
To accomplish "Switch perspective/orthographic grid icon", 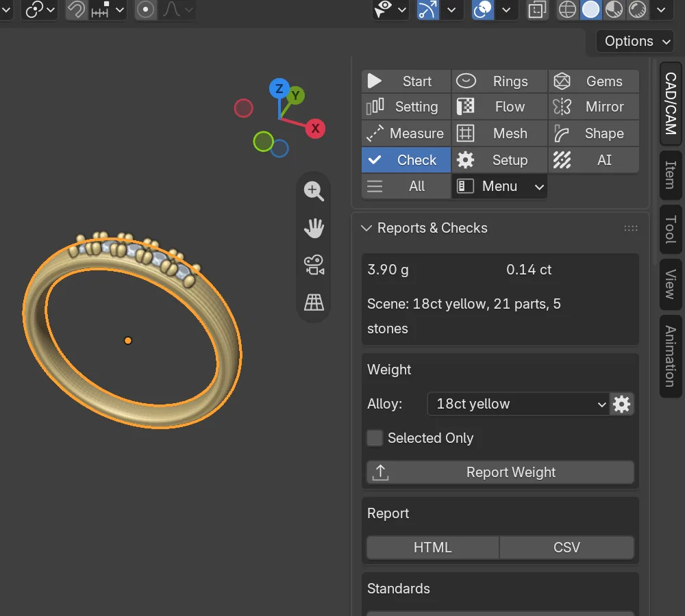I will pos(314,302).
